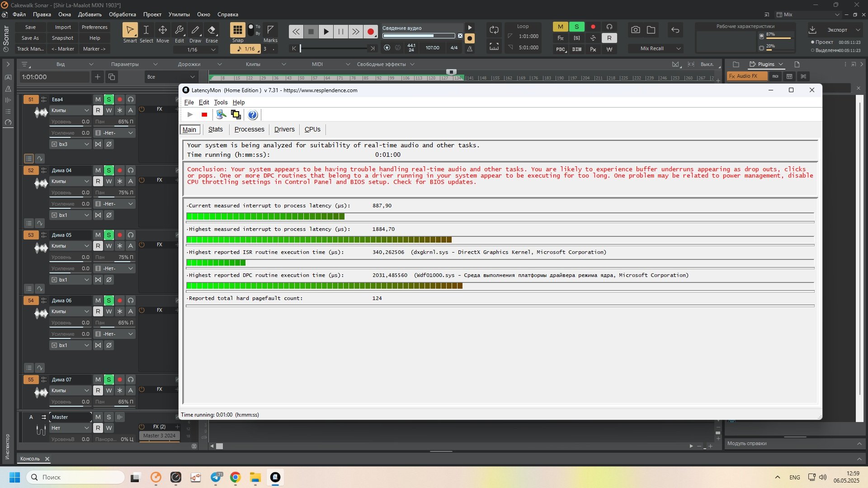
Task: Mute the Дима 04 track
Action: (x=98, y=170)
